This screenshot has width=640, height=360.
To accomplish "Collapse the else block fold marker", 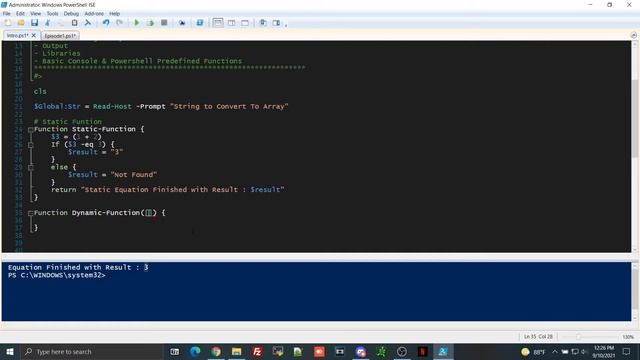I will tap(31, 167).
